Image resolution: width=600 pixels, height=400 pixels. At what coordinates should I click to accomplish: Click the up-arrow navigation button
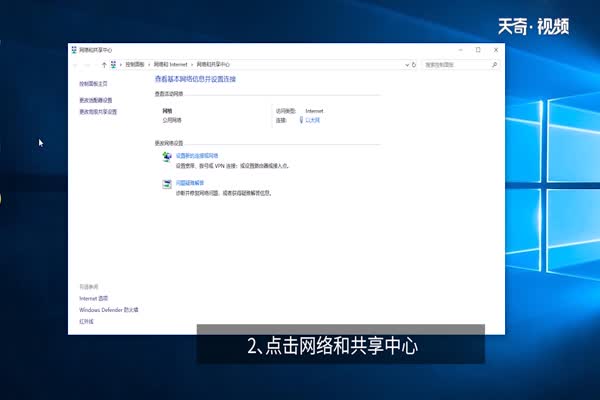coord(104,65)
